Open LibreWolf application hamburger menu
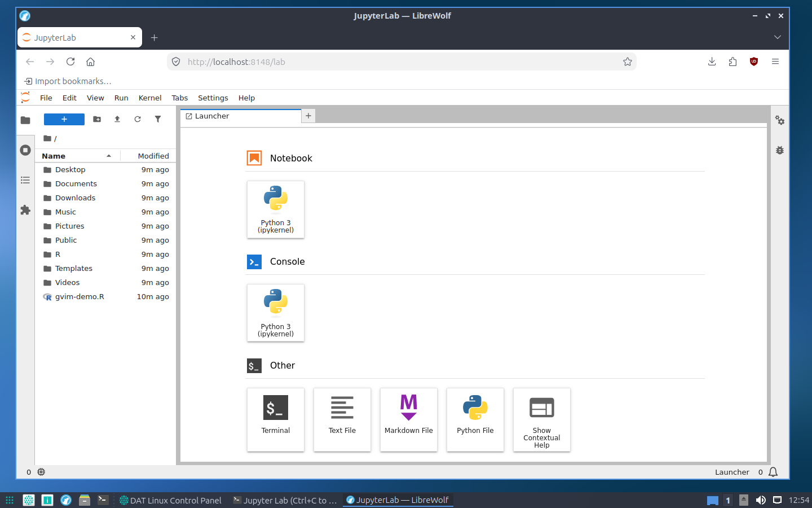The height and width of the screenshot is (508, 812). [x=775, y=62]
